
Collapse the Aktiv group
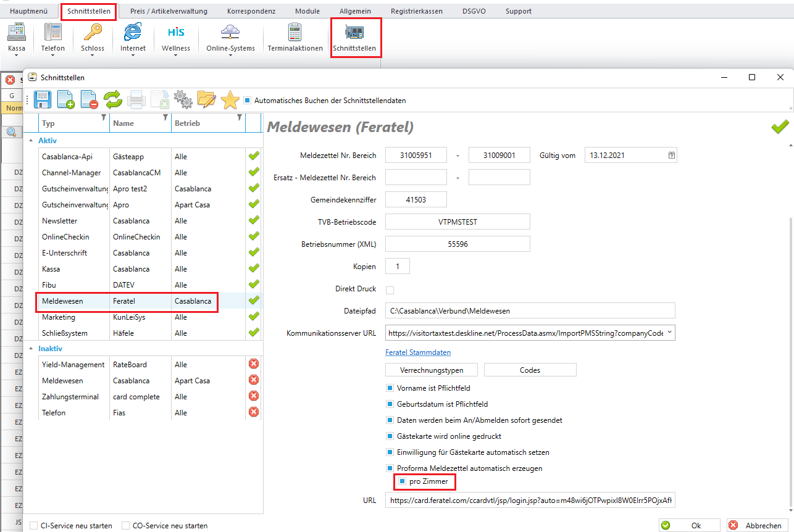click(x=31, y=141)
